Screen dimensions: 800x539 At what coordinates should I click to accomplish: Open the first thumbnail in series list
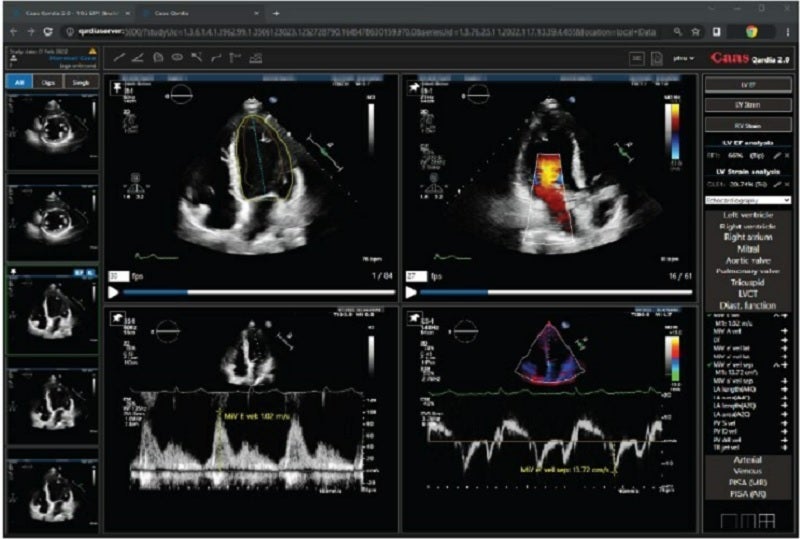pyautogui.click(x=52, y=132)
